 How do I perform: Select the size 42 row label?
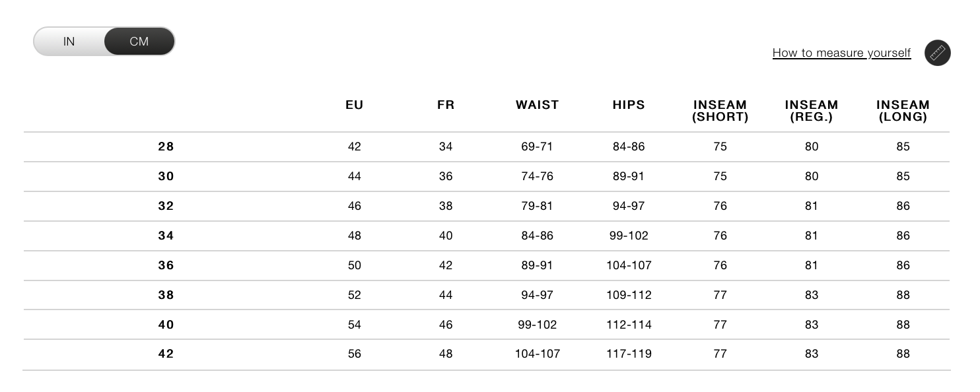166,354
